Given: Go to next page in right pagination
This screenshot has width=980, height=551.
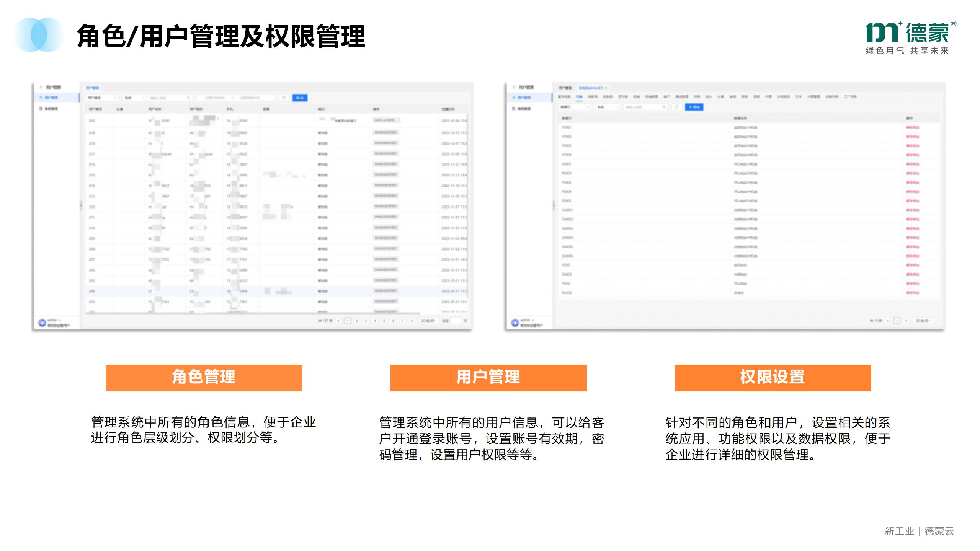Looking at the screenshot, I should pyautogui.click(x=906, y=321).
